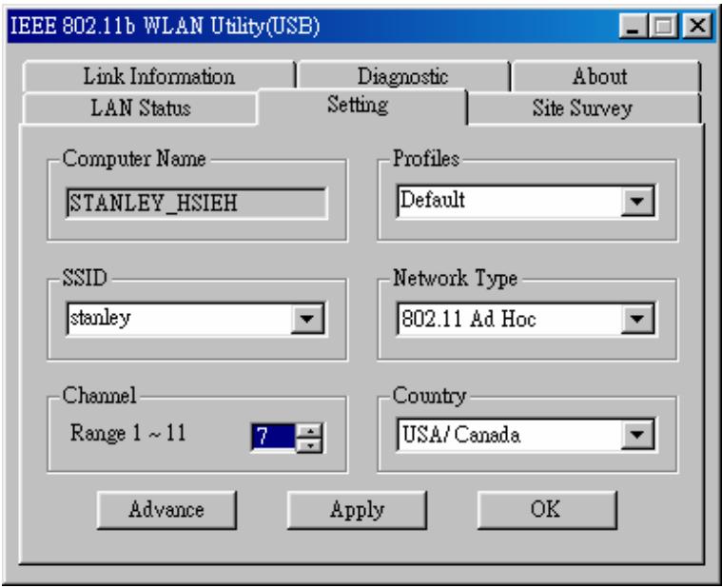
Task: Open the Diagnostic tab
Action: tap(403, 76)
